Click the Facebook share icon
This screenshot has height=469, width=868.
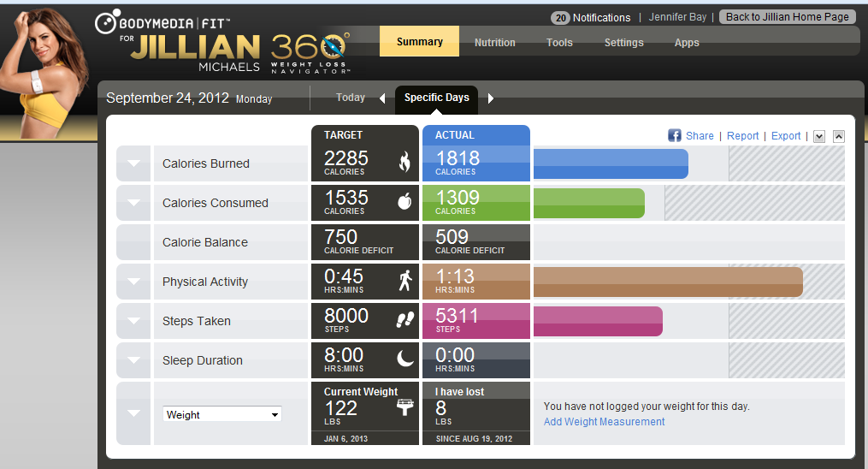click(x=674, y=135)
